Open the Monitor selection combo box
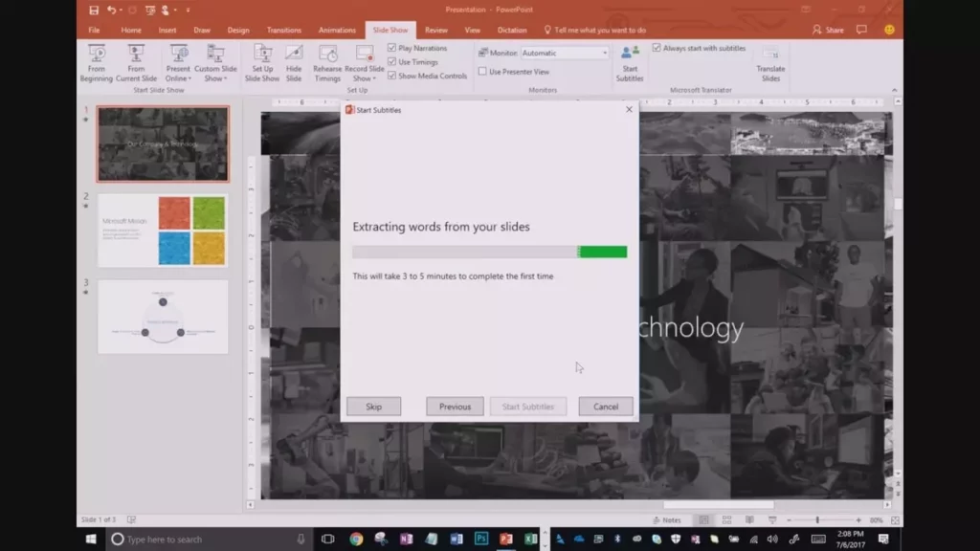 [x=565, y=53]
